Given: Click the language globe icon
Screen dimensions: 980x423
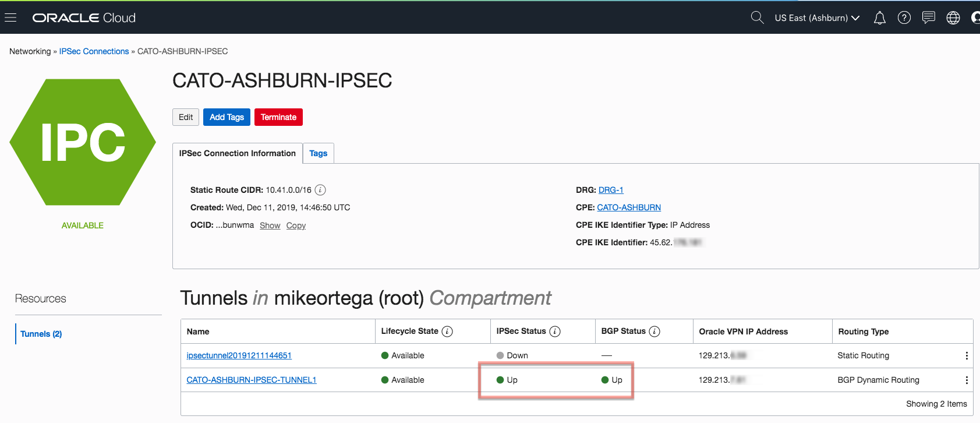Looking at the screenshot, I should tap(953, 18).
